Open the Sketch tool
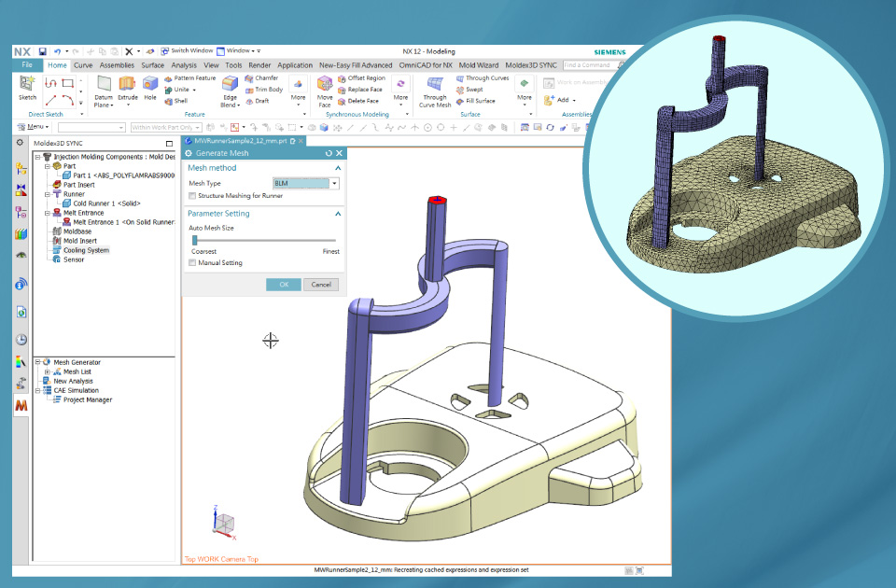Viewport: 896px width, 588px height. click(27, 88)
